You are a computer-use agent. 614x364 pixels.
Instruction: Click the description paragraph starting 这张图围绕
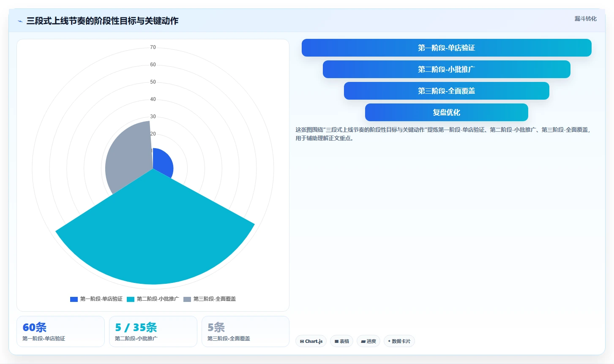click(x=444, y=134)
